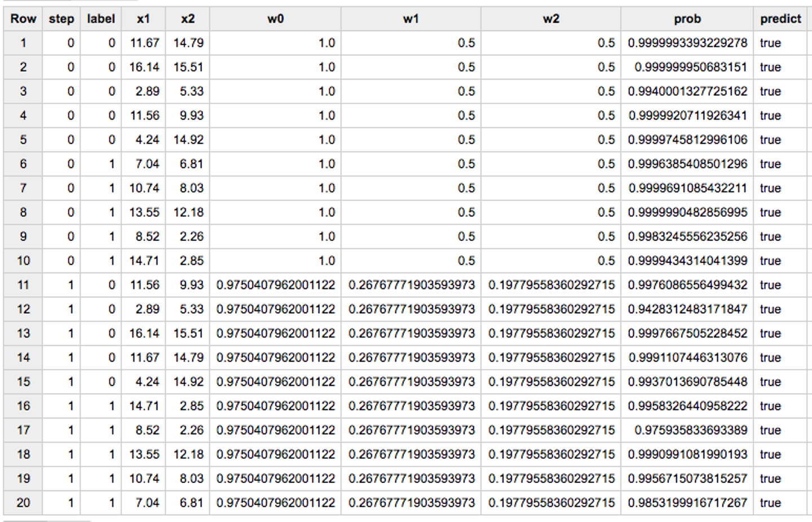The image size is (812, 522).
Task: Select the x1 column header
Action: point(143,19)
